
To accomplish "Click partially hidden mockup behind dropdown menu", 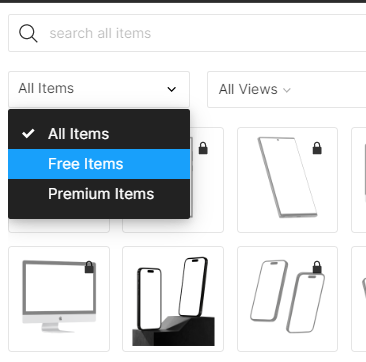I will point(207,180).
